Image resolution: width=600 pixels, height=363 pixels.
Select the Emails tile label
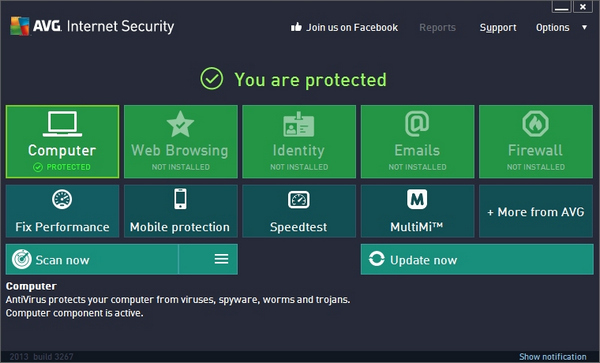(x=417, y=150)
